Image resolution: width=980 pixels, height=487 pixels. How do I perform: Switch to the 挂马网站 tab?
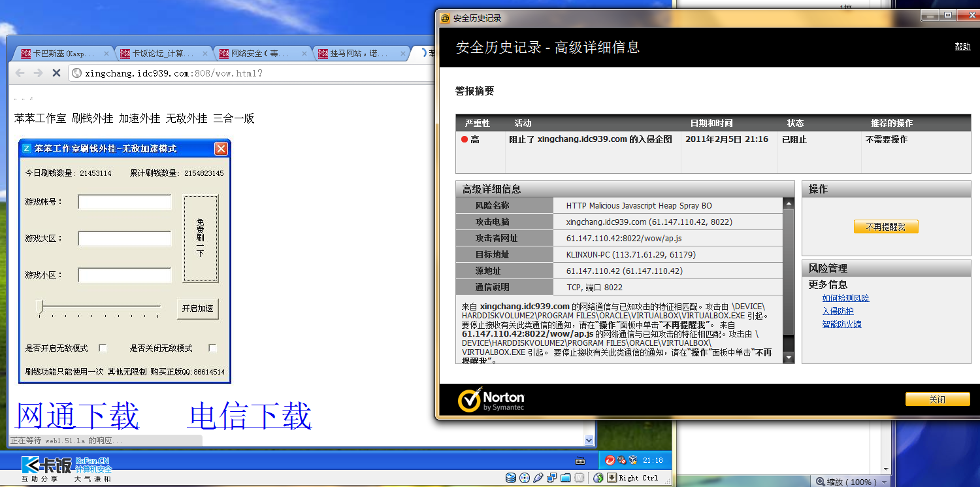[x=361, y=54]
